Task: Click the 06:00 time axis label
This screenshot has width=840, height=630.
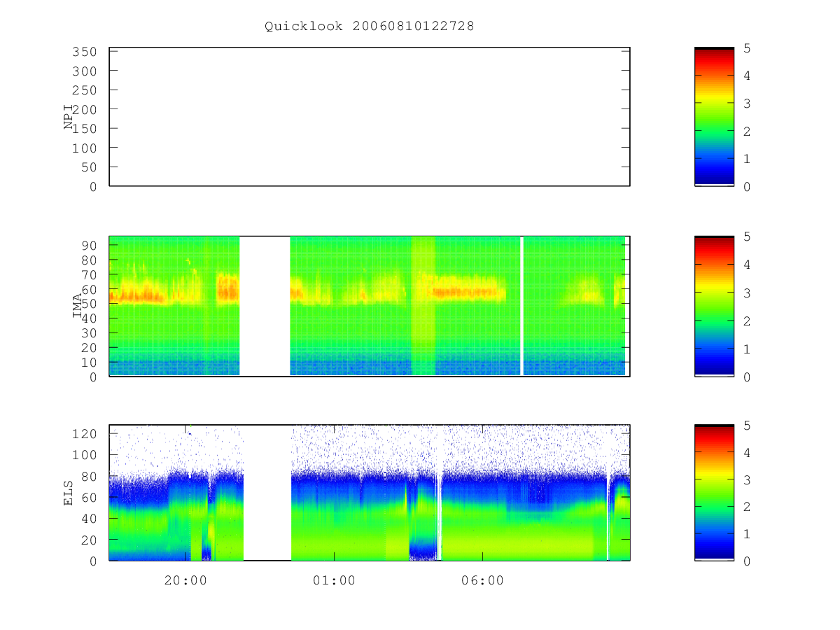Action: (x=483, y=580)
